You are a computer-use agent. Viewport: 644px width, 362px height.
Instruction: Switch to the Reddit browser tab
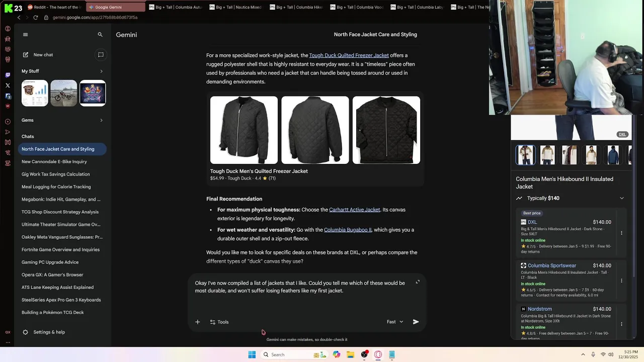[54, 7]
